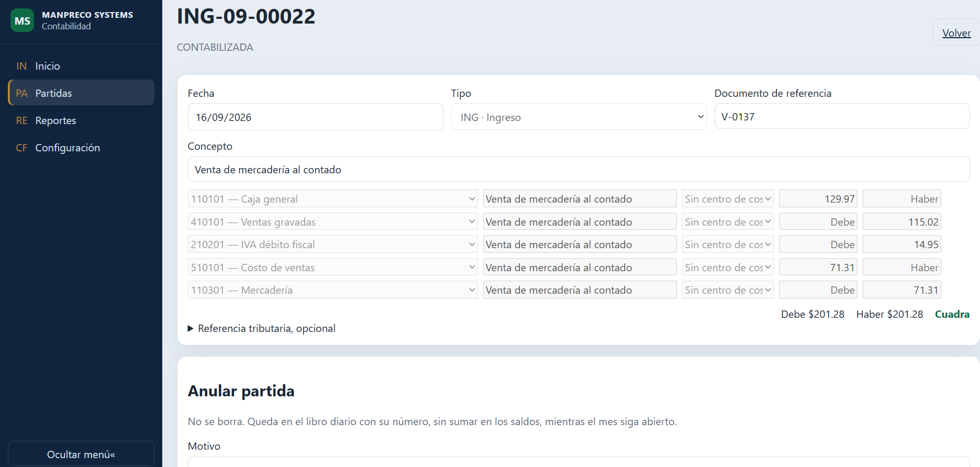Click the Cuadra balance status text
The height and width of the screenshot is (467, 980).
pyautogui.click(x=952, y=314)
